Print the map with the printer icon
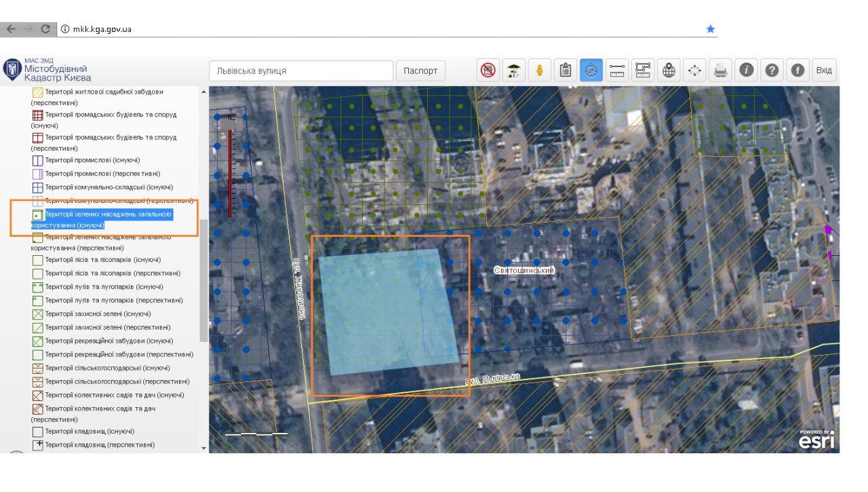Image resolution: width=868 pixels, height=492 pixels. point(721,71)
